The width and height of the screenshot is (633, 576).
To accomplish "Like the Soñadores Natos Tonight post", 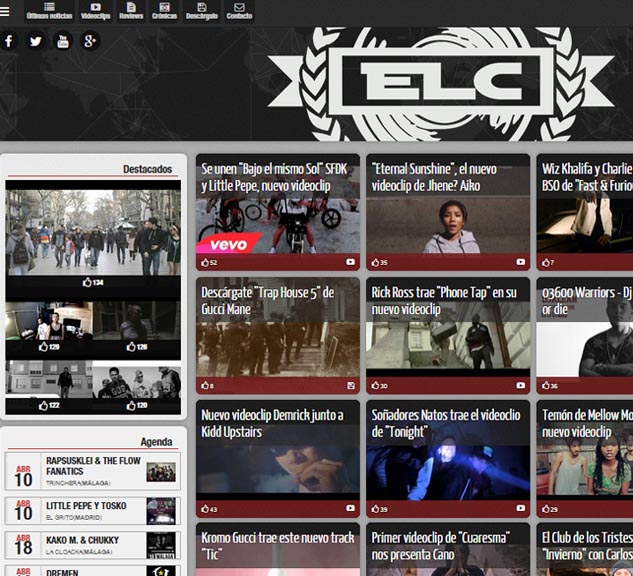I will pyautogui.click(x=379, y=509).
